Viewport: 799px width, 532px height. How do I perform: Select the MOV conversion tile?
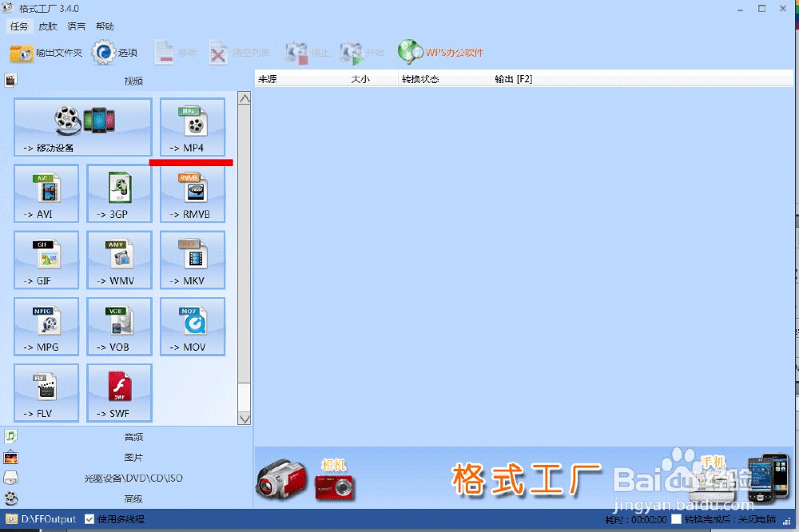(193, 326)
